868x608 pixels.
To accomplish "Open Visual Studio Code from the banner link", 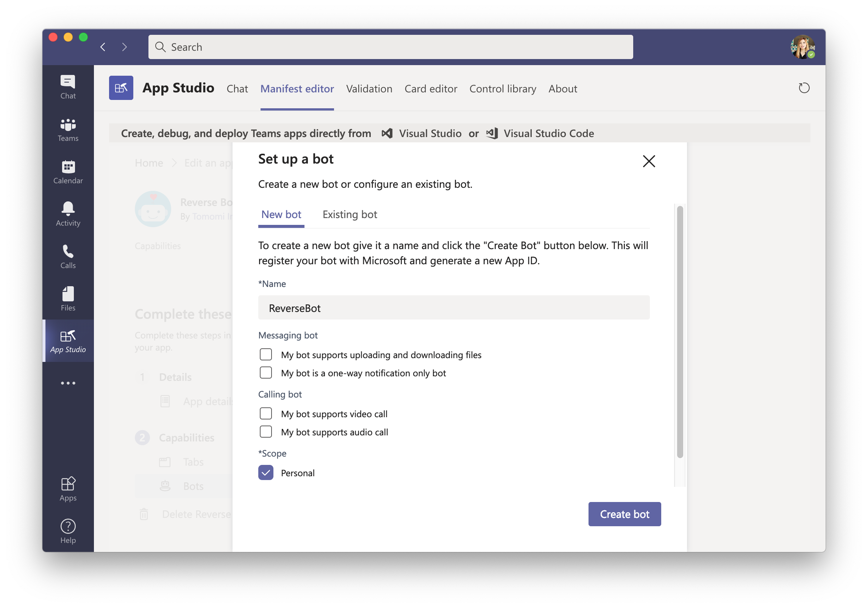I will [x=548, y=133].
